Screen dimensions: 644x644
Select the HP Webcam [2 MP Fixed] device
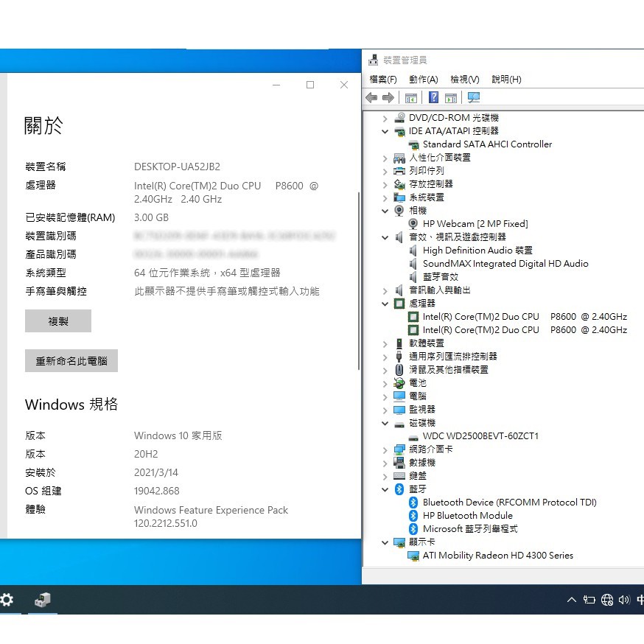(x=475, y=224)
